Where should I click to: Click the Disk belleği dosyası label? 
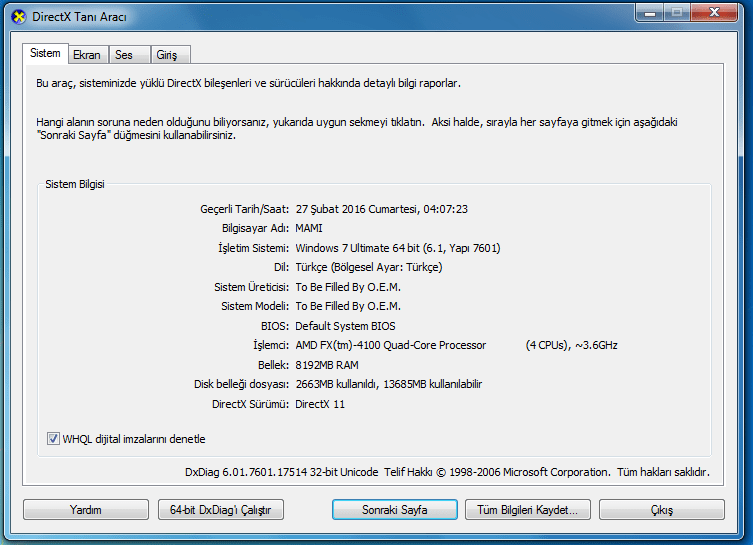point(241,384)
